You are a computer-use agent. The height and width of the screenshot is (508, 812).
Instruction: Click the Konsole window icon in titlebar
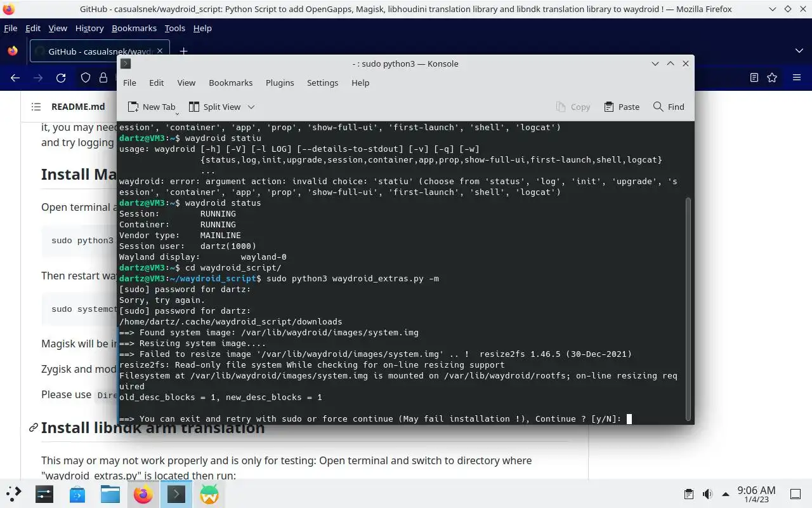click(126, 63)
